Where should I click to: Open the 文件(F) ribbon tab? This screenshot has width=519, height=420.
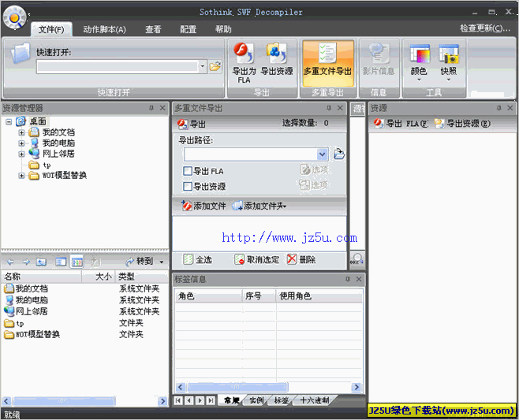(51, 29)
